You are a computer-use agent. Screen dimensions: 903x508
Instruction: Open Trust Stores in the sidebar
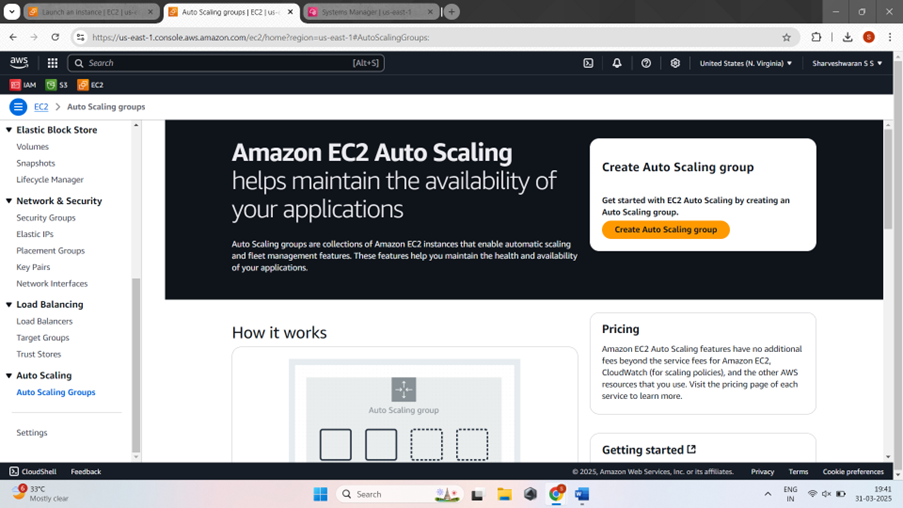(x=39, y=354)
